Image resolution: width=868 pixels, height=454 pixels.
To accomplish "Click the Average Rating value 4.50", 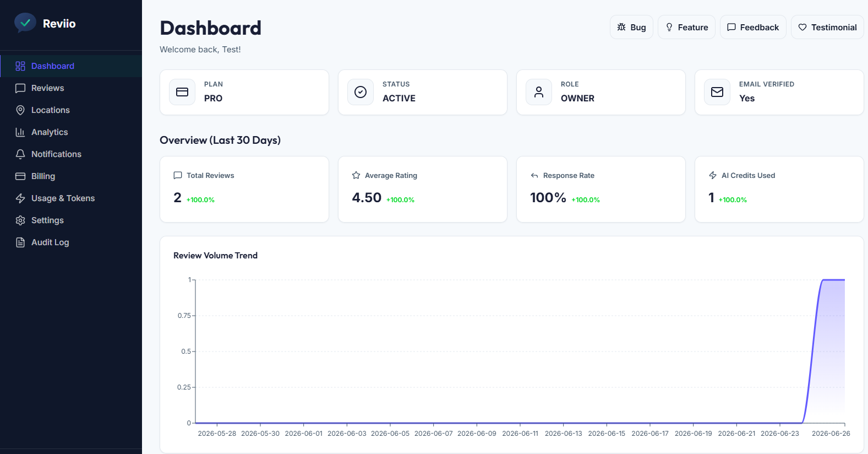I will tap(367, 198).
